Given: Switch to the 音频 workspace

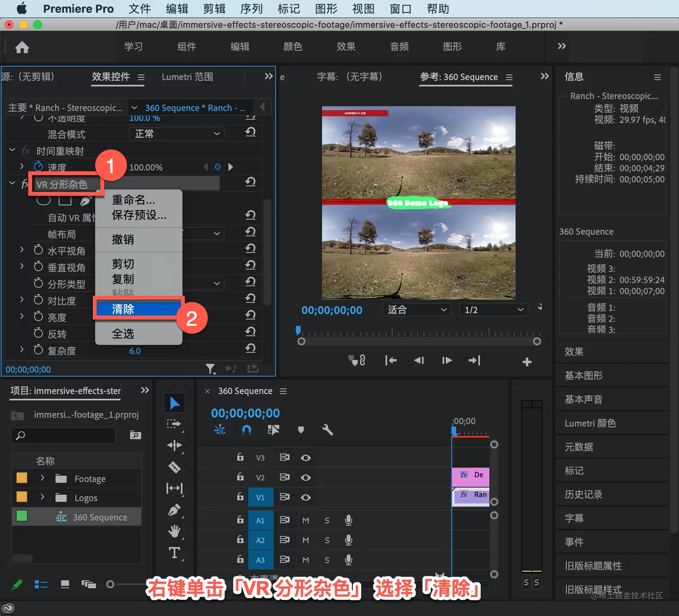Looking at the screenshot, I should [x=399, y=47].
